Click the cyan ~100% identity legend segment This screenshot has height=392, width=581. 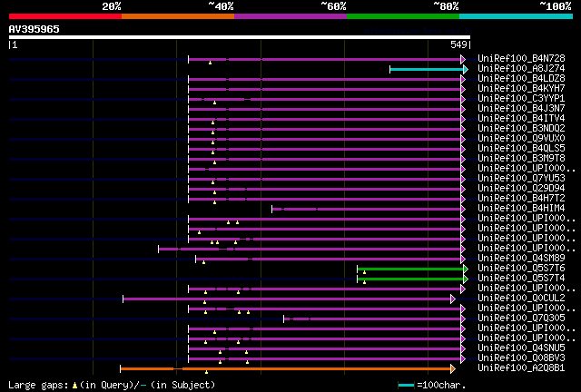tap(517, 16)
